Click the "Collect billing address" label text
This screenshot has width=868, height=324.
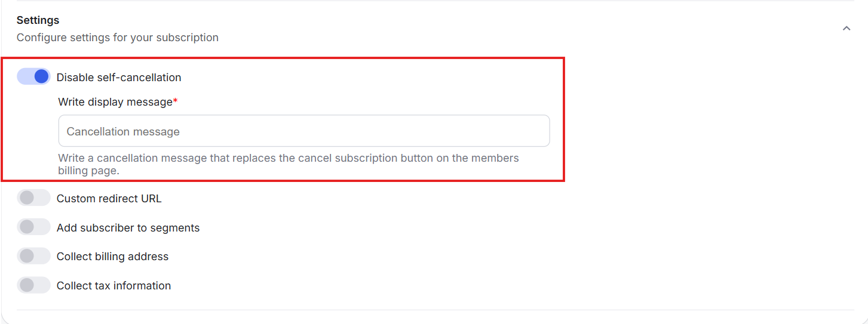tap(112, 257)
